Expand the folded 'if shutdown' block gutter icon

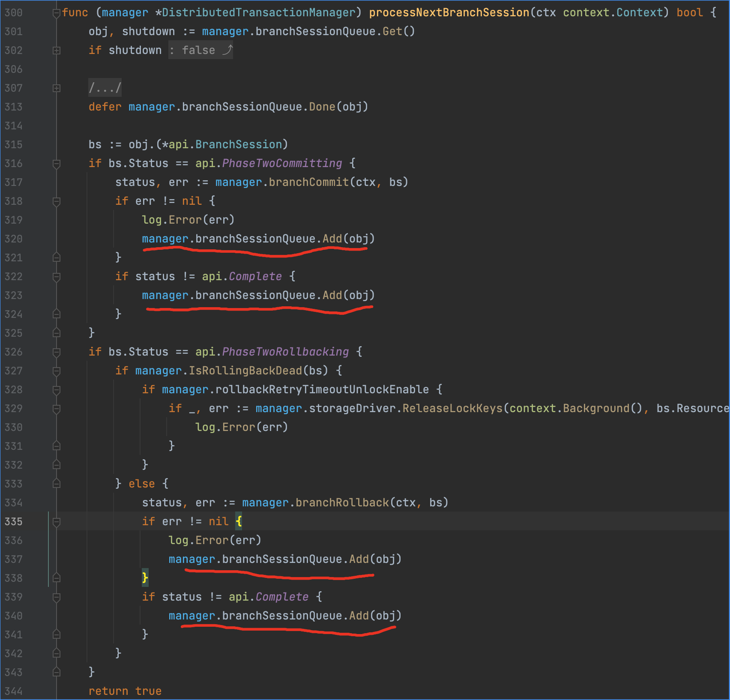[x=56, y=51]
